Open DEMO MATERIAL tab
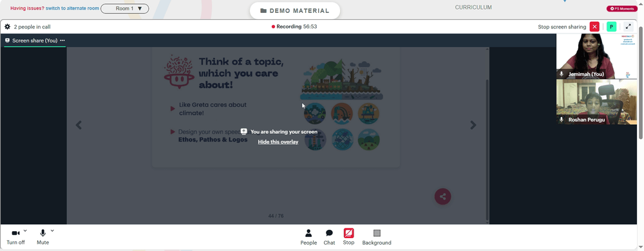 [295, 11]
